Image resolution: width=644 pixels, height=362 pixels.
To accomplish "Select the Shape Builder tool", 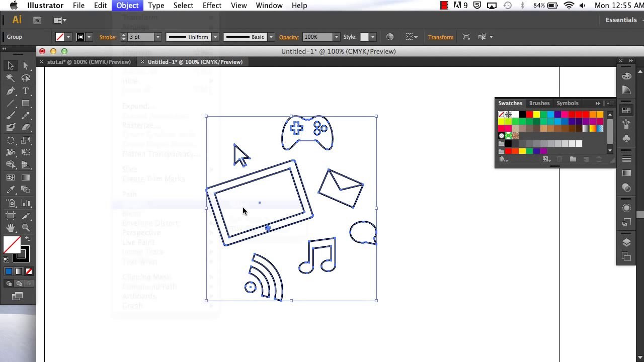I will tap(11, 165).
